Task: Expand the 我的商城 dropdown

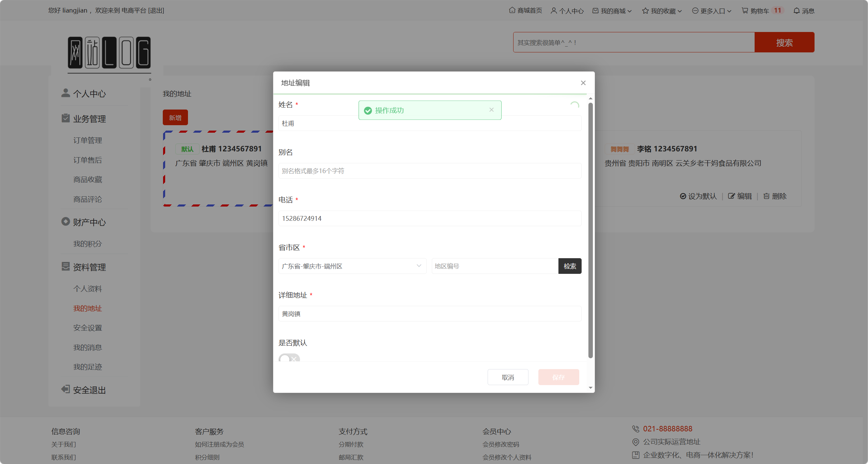Action: (612, 11)
